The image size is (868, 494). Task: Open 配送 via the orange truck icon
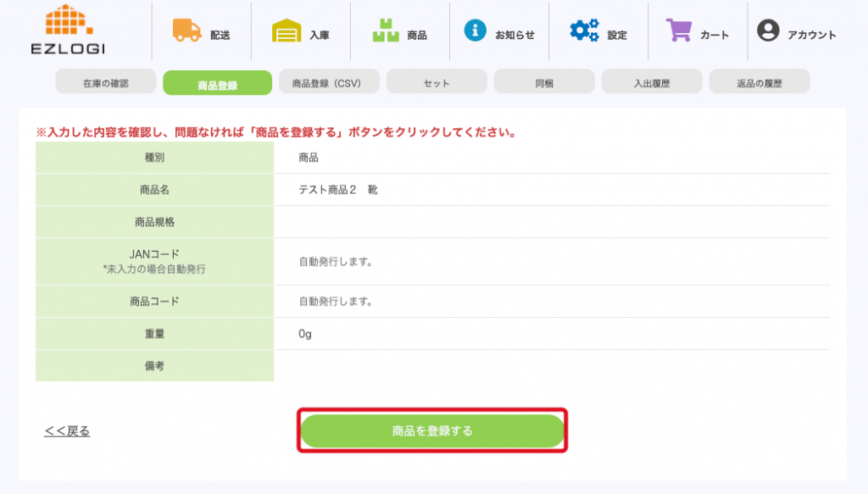pos(186,31)
